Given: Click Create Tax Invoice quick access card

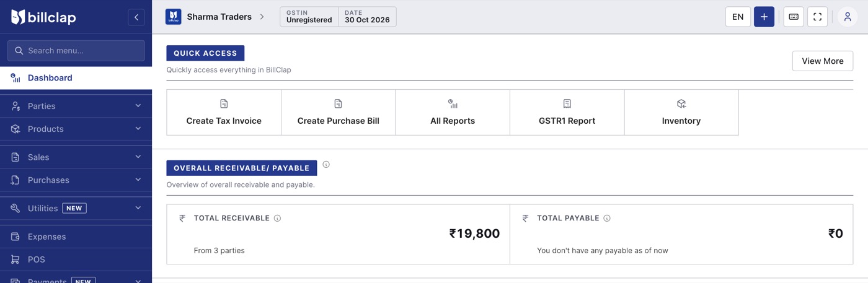Looking at the screenshot, I should tap(224, 112).
